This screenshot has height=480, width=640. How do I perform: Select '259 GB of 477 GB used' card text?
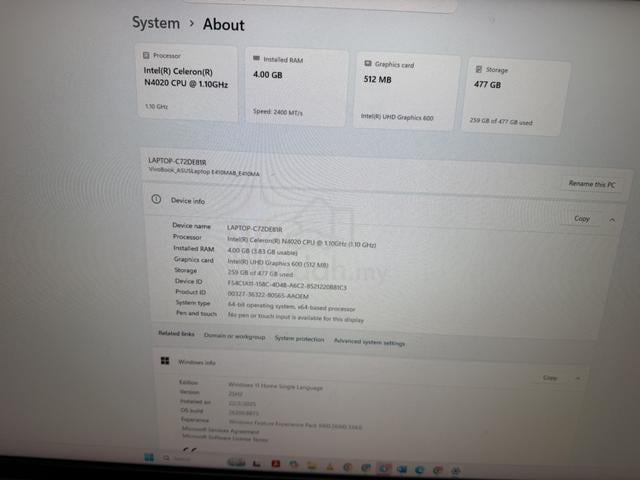click(501, 121)
